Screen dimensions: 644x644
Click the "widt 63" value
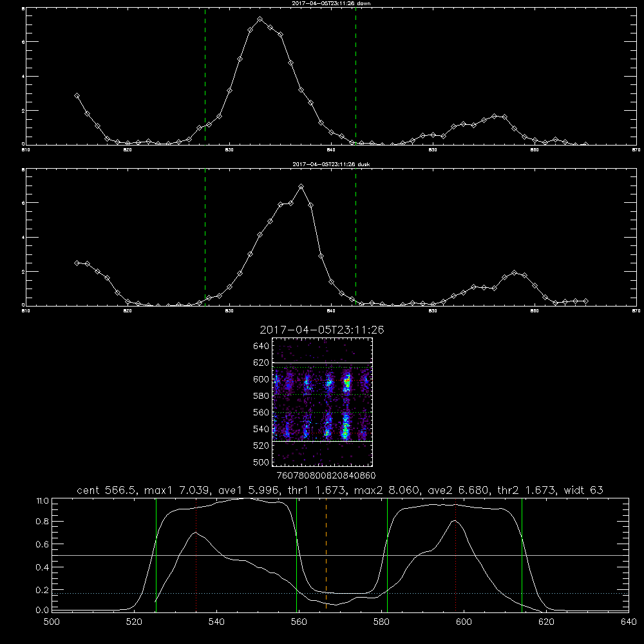point(583,490)
